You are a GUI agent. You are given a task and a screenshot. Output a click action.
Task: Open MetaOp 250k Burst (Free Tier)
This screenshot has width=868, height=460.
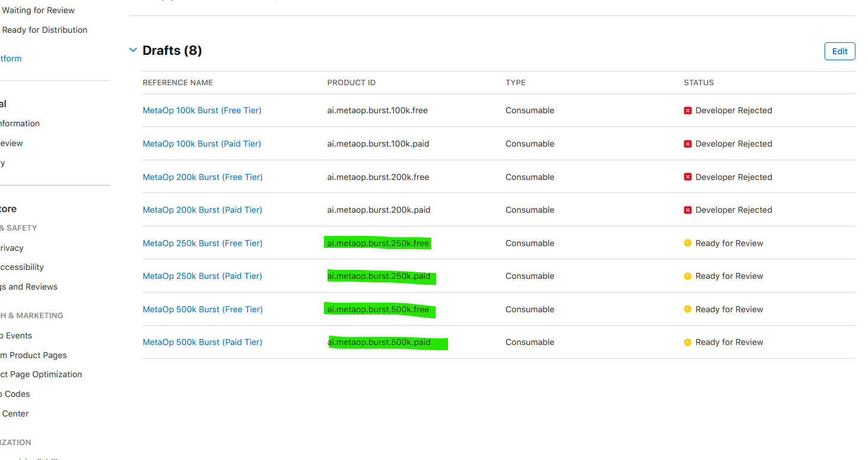pos(203,243)
